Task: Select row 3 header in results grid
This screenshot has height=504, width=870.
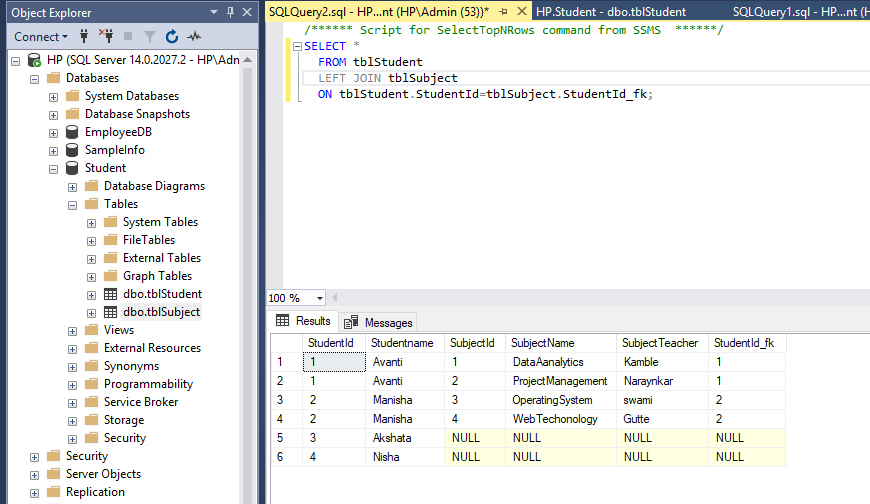Action: point(286,400)
